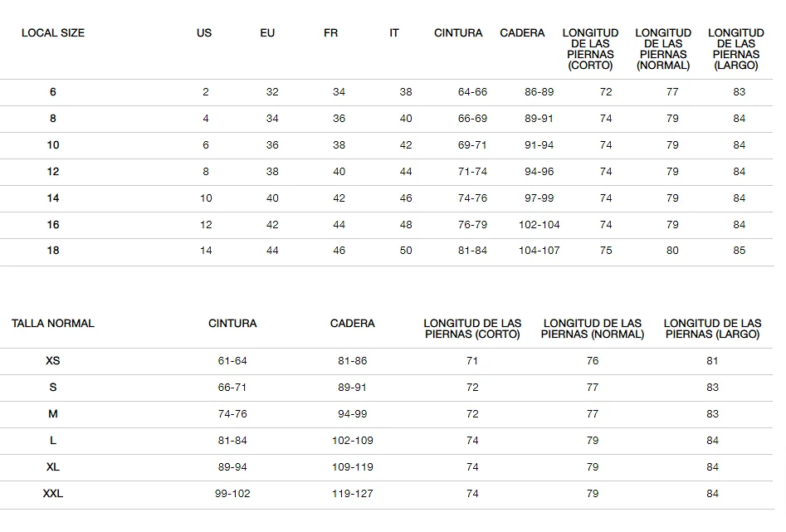Select the XL size row label
This screenshot has width=786, height=532.
52,466
